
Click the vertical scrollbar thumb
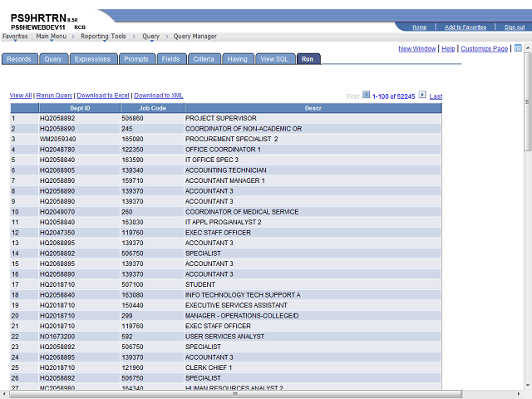click(x=528, y=101)
